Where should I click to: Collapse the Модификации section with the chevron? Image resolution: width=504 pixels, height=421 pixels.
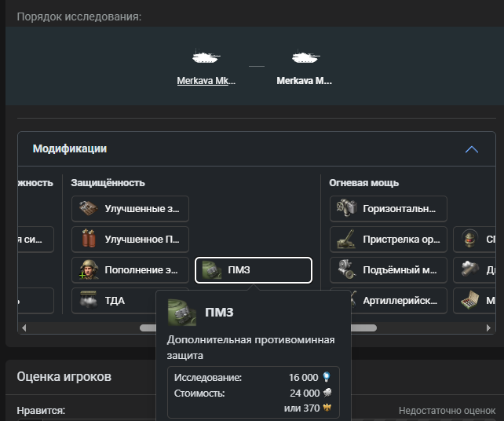[x=472, y=149]
